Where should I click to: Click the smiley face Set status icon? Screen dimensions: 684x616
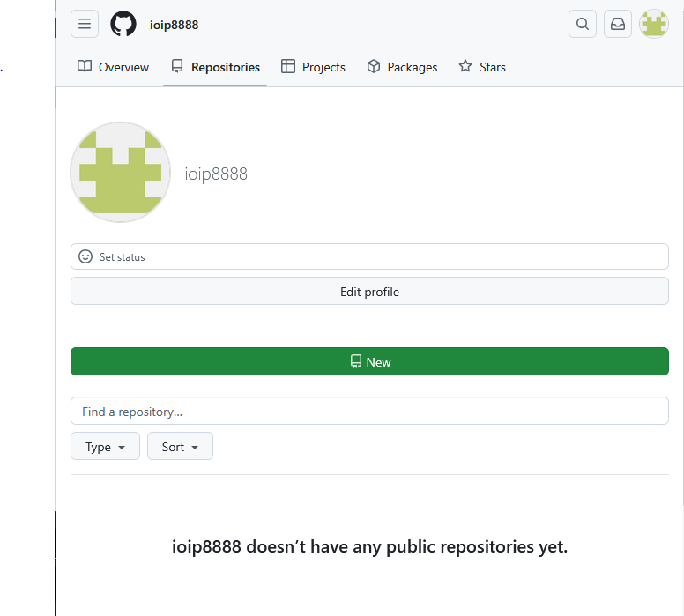point(85,256)
